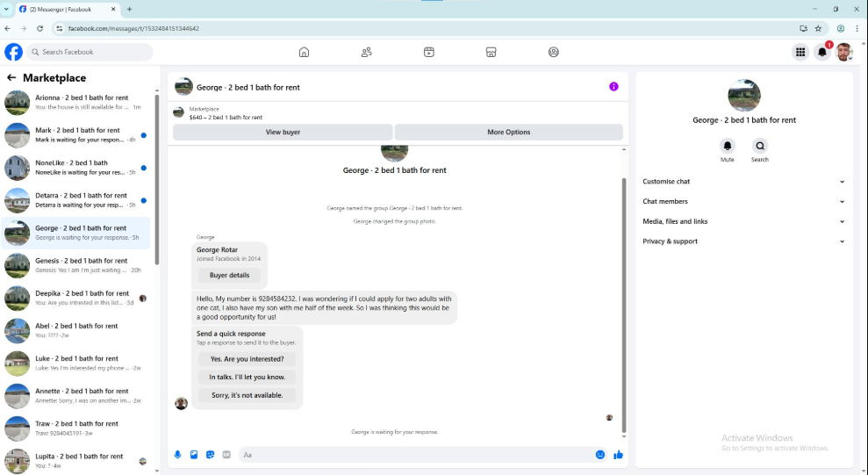This screenshot has height=475, width=868.
Task: Open the Lupita conversation
Action: click(x=75, y=461)
